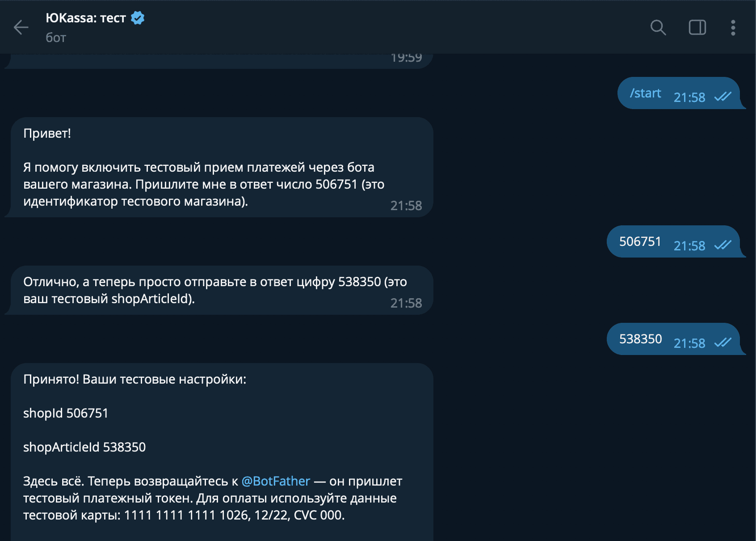Viewport: 756px width, 541px height.
Task: Click the shopId 506751 line
Action: click(66, 413)
